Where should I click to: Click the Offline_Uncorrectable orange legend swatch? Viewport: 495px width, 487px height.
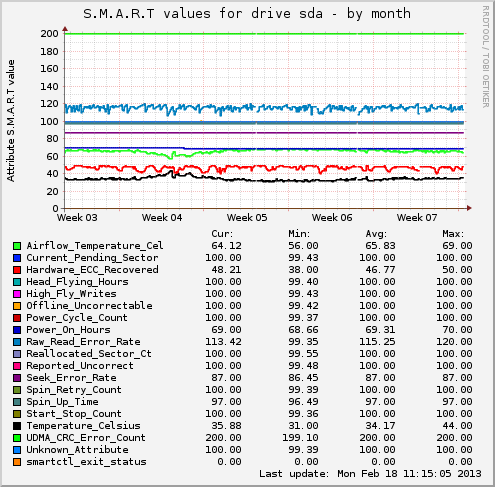pyautogui.click(x=17, y=306)
